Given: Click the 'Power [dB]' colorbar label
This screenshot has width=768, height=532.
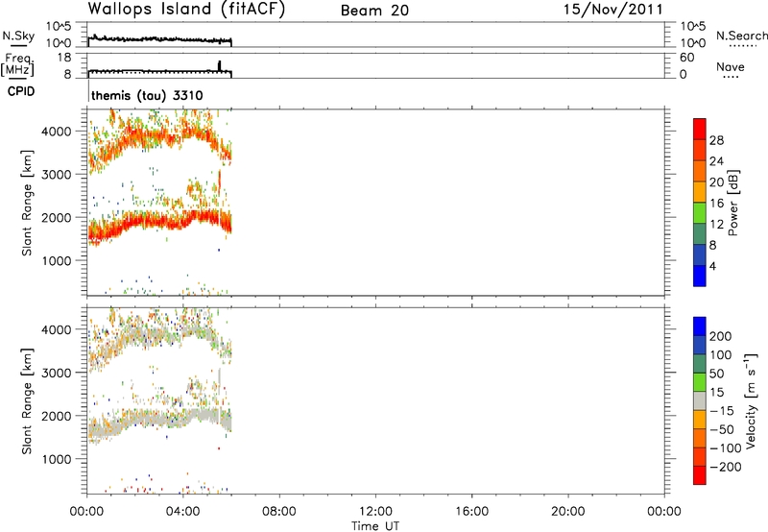Looking at the screenshot, I should tap(732, 203).
